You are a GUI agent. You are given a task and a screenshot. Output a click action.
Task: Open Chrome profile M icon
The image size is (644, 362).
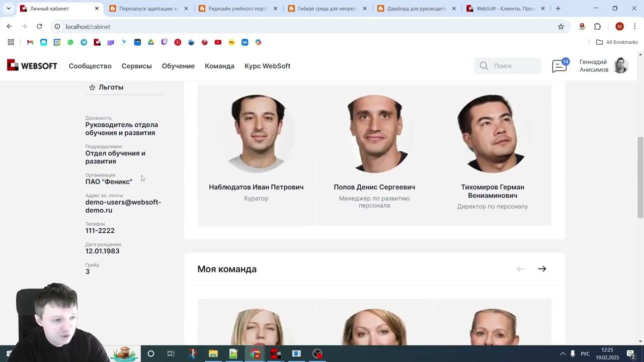pos(619,27)
